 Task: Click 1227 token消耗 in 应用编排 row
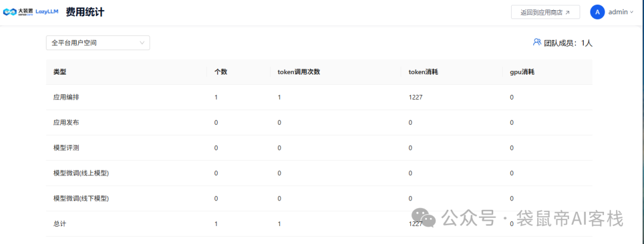point(415,97)
